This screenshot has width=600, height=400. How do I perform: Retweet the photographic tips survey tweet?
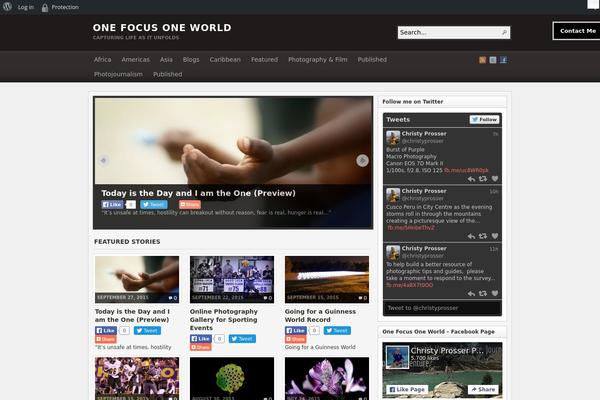pos(483,294)
